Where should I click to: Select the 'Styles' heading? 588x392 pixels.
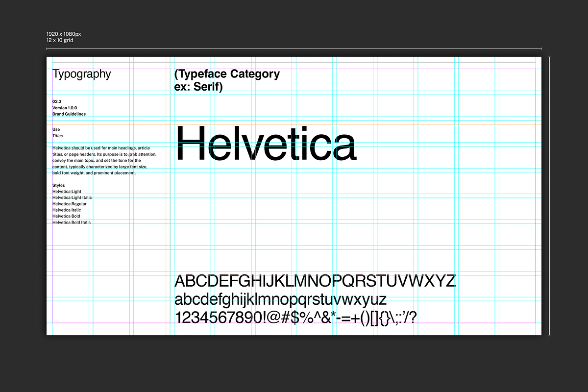(58, 185)
